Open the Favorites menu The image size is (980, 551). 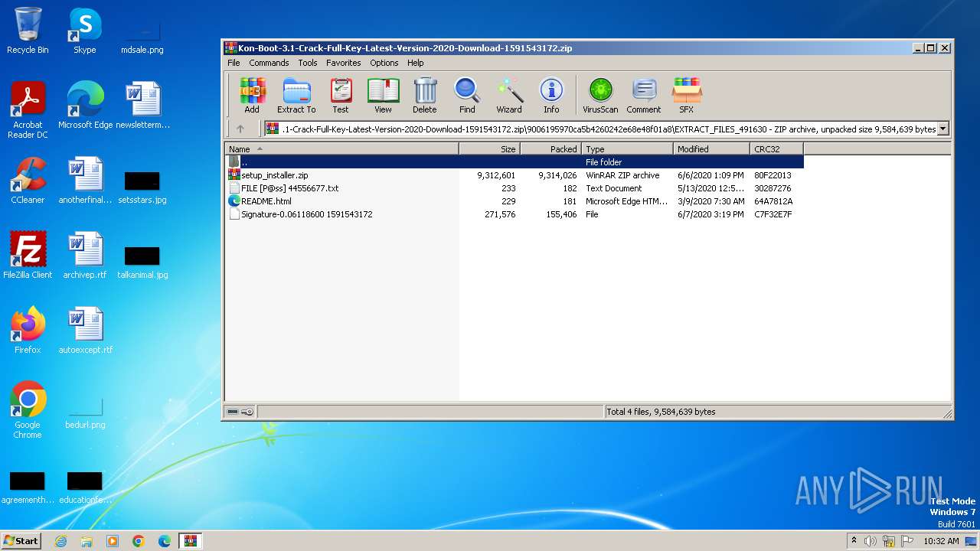point(344,63)
